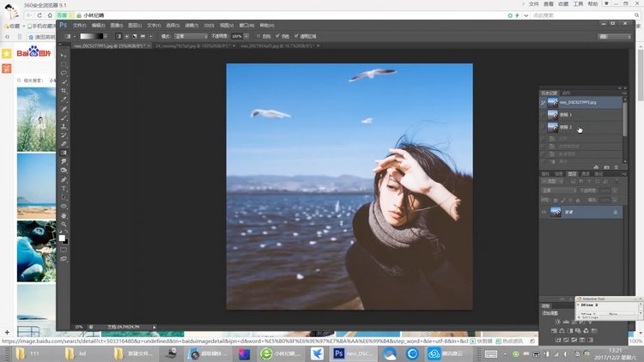Select snapshot 2 in History panel
The width and height of the screenshot is (644, 362).
pos(580,127)
